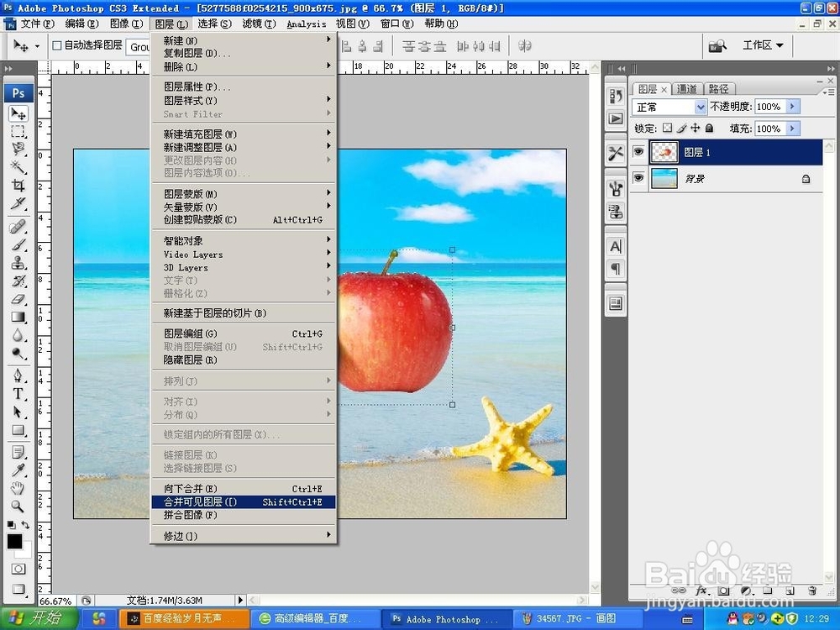Viewport: 840px width, 630px height.
Task: Click the 图层 1 layer thumbnail
Action: tap(664, 152)
